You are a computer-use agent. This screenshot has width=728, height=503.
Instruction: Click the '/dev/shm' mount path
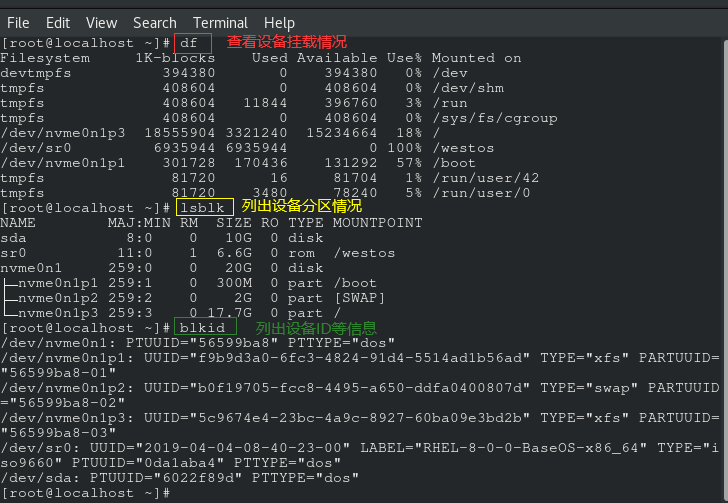click(x=468, y=88)
